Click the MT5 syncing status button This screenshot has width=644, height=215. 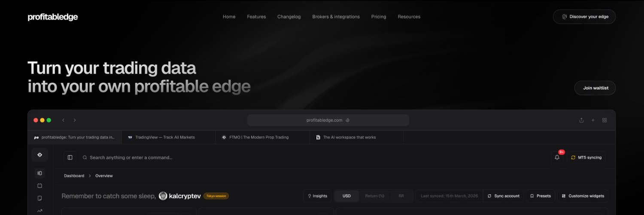coord(586,157)
